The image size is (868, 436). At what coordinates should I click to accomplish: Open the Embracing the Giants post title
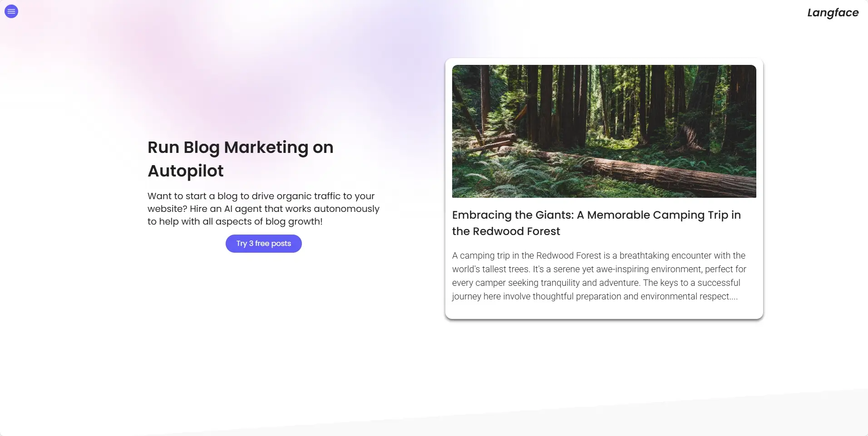[597, 223]
